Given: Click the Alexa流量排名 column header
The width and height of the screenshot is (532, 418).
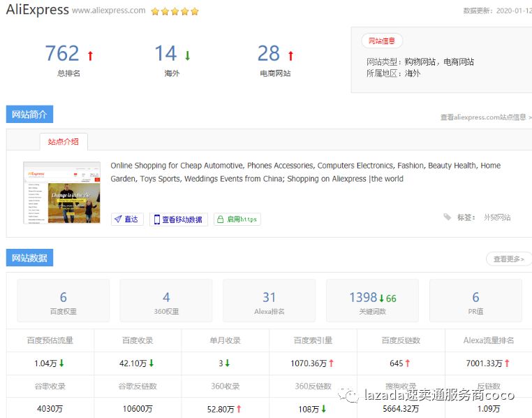Looking at the screenshot, I should [x=489, y=340].
